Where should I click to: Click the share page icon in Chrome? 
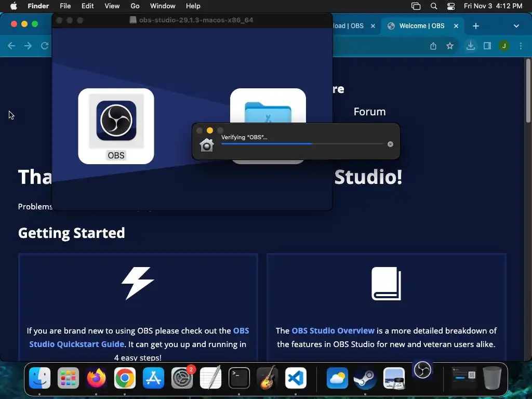tap(433, 46)
